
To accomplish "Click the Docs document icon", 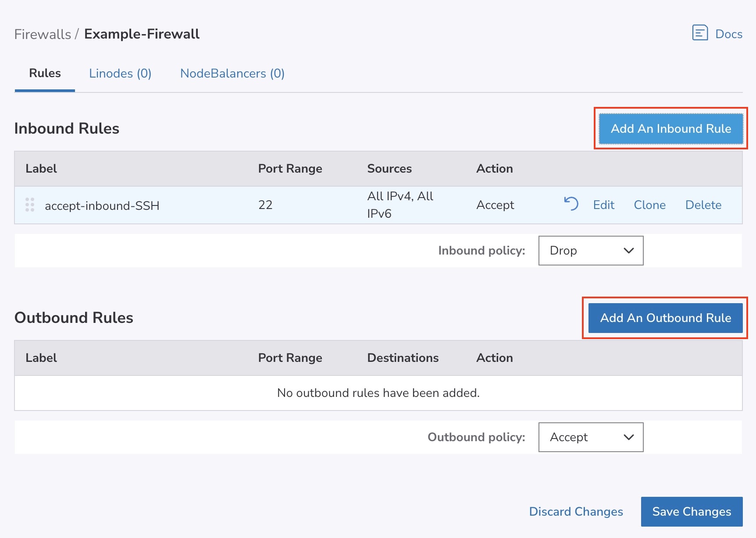I will coord(700,33).
